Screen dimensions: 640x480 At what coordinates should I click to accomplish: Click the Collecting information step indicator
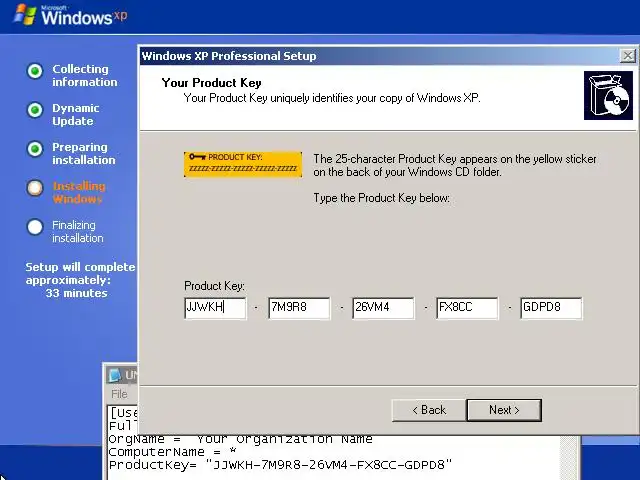point(35,71)
